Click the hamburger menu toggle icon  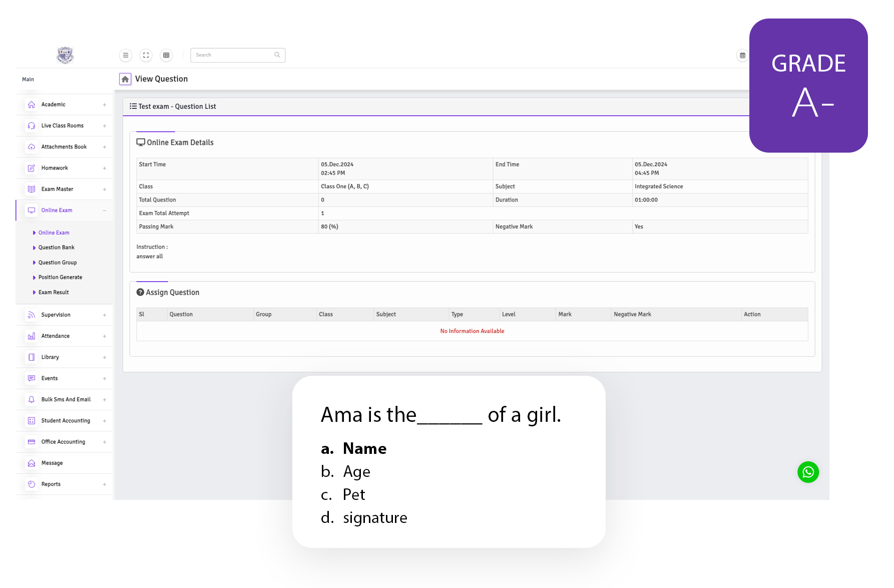point(126,55)
